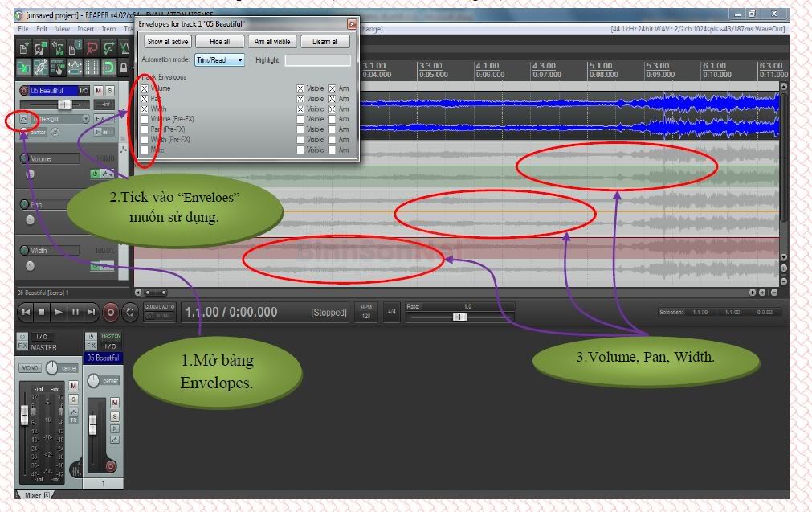Switch to the Mixer tab

[x=32, y=495]
